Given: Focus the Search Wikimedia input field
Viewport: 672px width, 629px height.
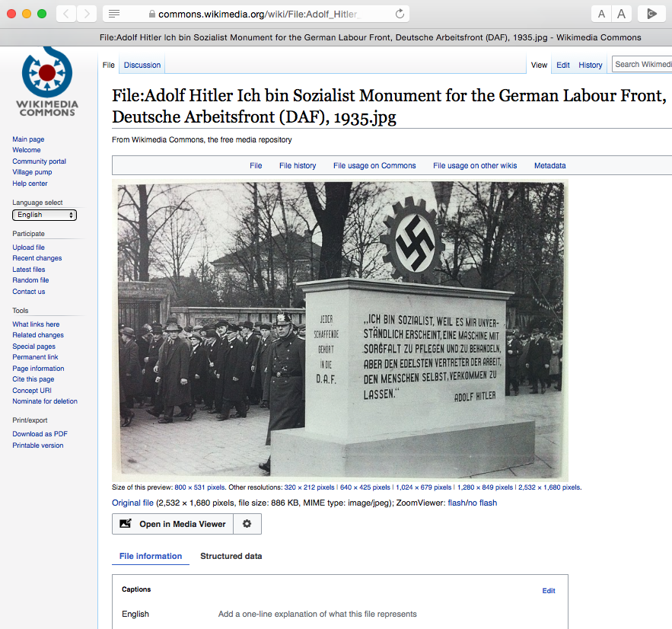Looking at the screenshot, I should pos(642,65).
